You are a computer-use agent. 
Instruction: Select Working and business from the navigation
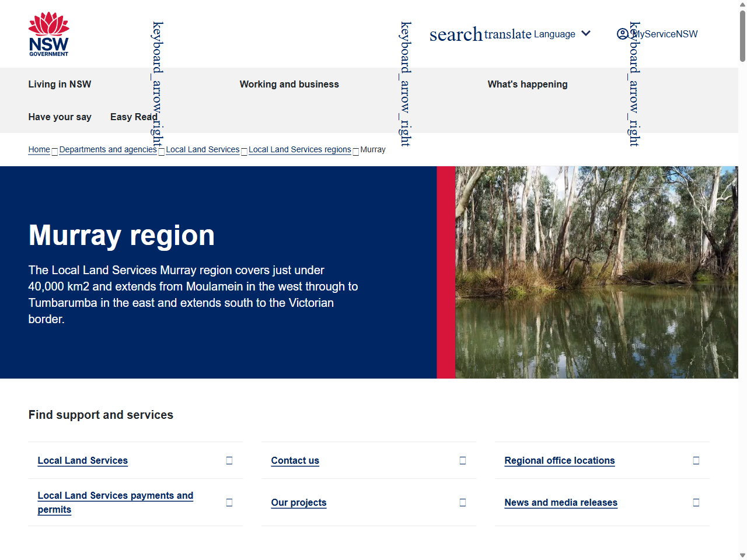pyautogui.click(x=289, y=84)
